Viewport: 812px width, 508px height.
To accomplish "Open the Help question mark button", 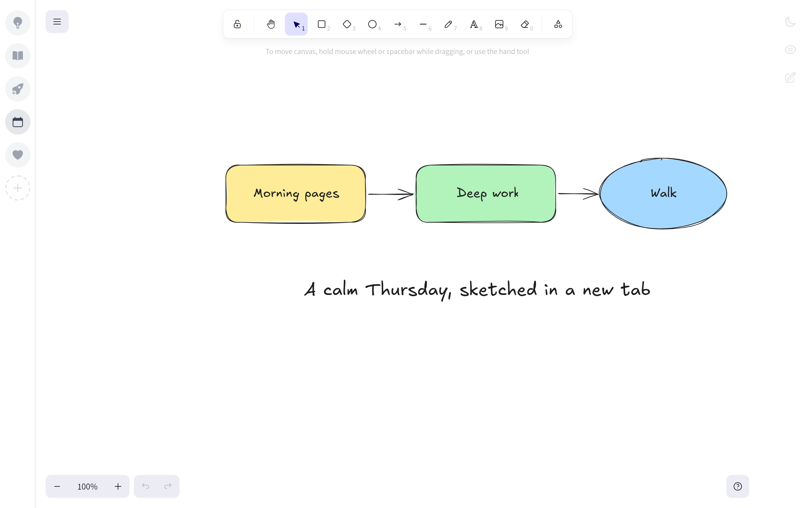I will [x=737, y=486].
